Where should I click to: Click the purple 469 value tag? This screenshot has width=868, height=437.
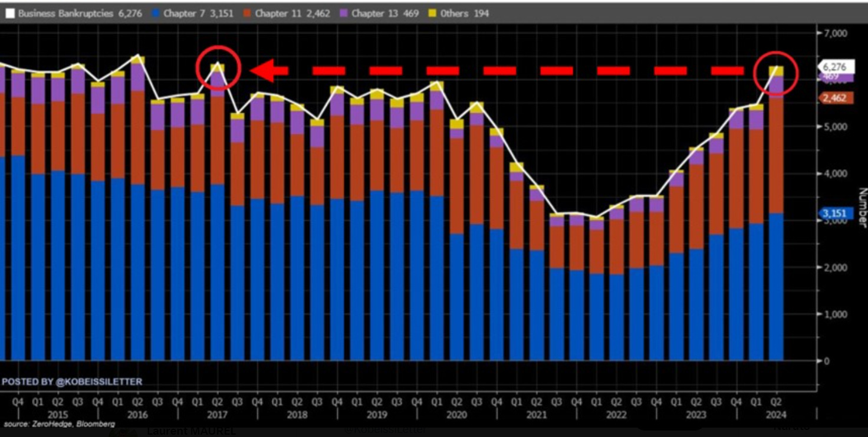pyautogui.click(x=834, y=77)
